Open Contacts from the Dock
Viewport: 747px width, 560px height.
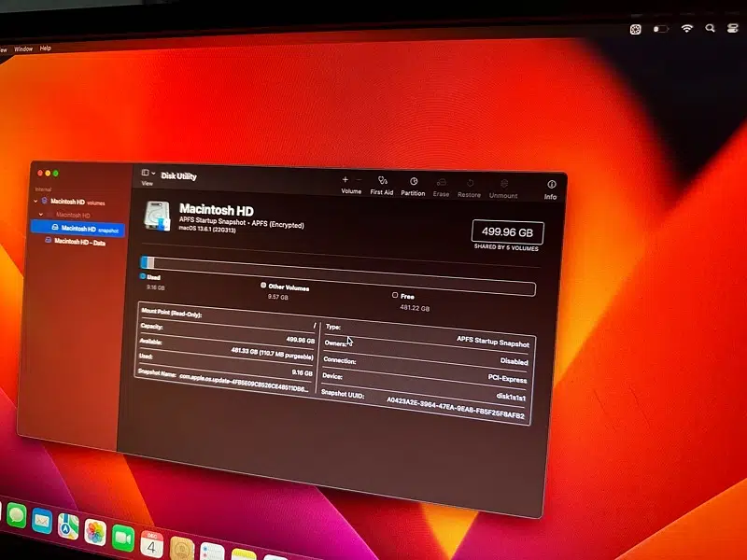[x=181, y=549]
